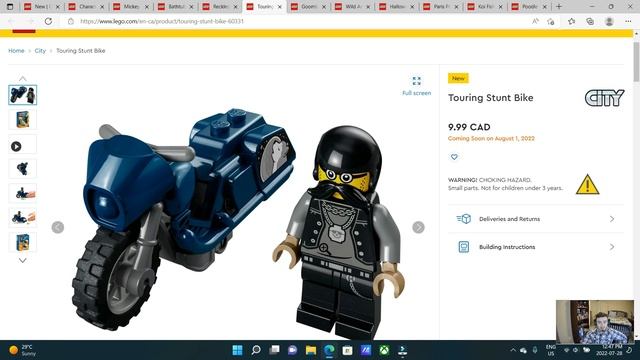This screenshot has height=360, width=640.
Task: Show the next product image arrow
Action: 418,227
